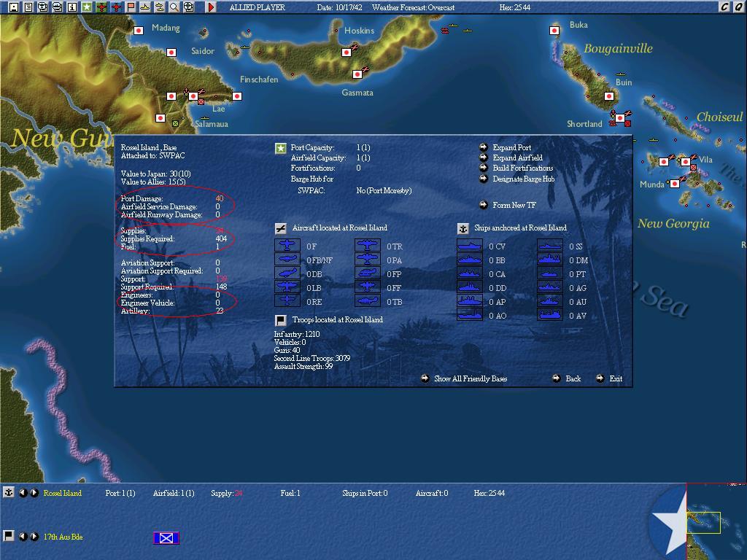747x560 pixels.
Task: Select blue infantry unit counter in bottom bar
Action: (x=166, y=537)
